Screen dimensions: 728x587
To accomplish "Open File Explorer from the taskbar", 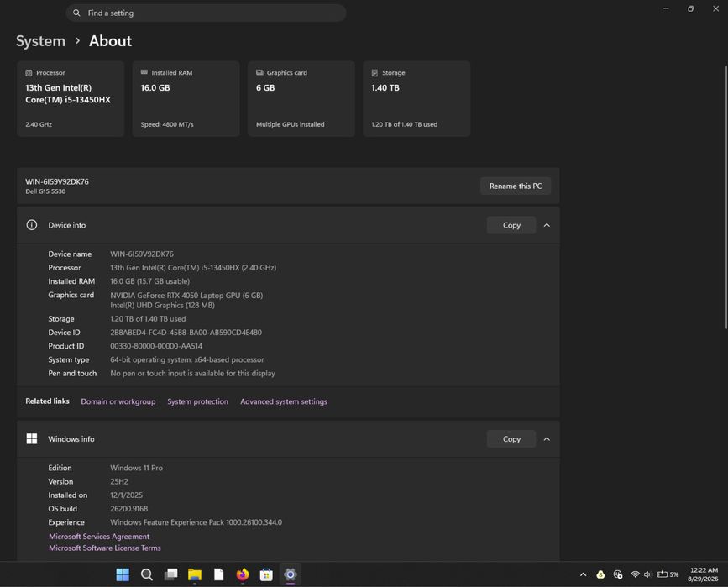I will [x=195, y=574].
